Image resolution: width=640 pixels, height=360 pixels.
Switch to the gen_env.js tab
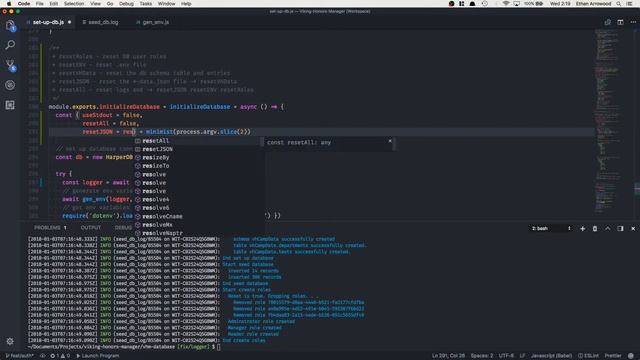click(155, 22)
